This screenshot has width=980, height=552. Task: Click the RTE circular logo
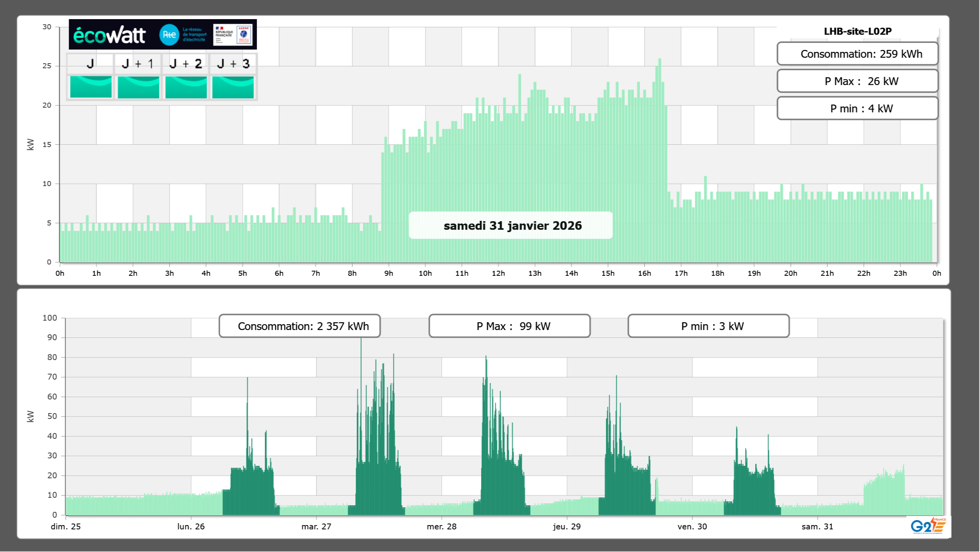click(x=169, y=35)
